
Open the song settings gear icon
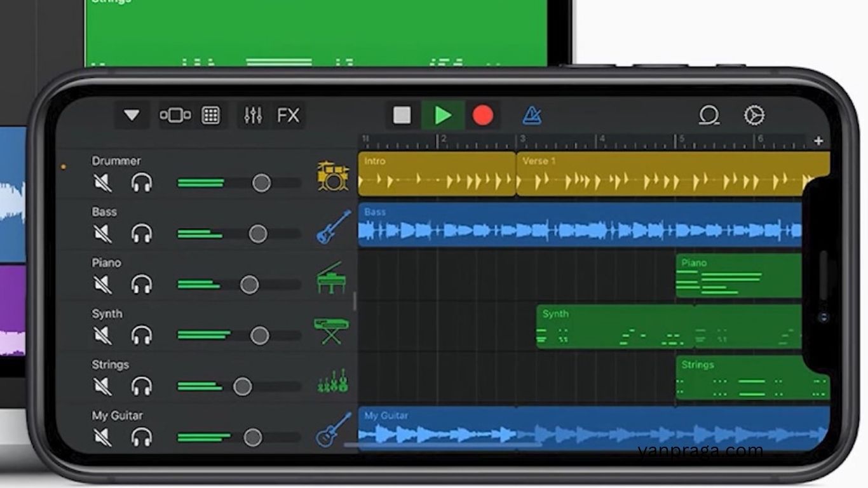(754, 116)
